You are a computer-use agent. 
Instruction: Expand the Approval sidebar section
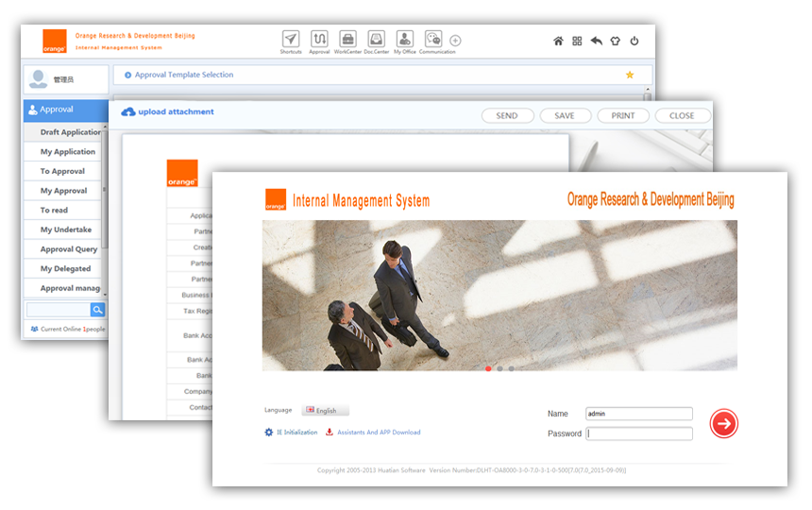click(64, 110)
